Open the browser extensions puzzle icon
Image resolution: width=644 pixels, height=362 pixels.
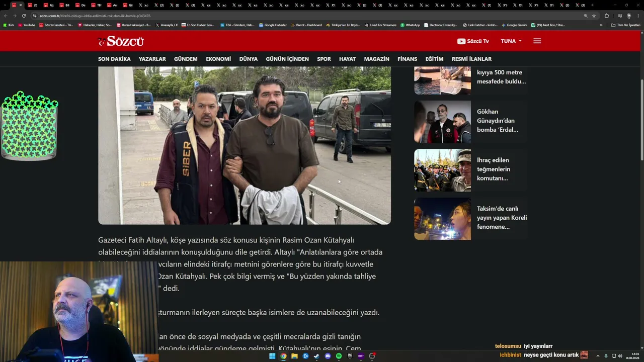click(606, 16)
